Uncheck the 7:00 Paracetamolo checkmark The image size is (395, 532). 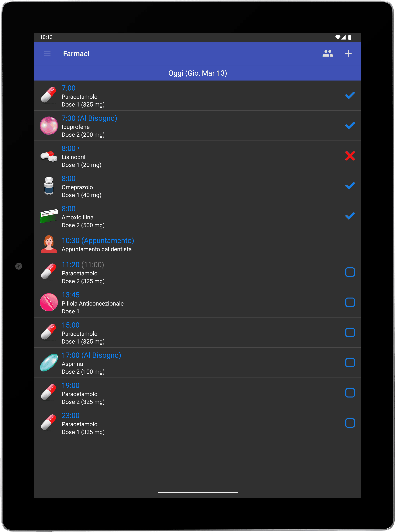(x=350, y=95)
